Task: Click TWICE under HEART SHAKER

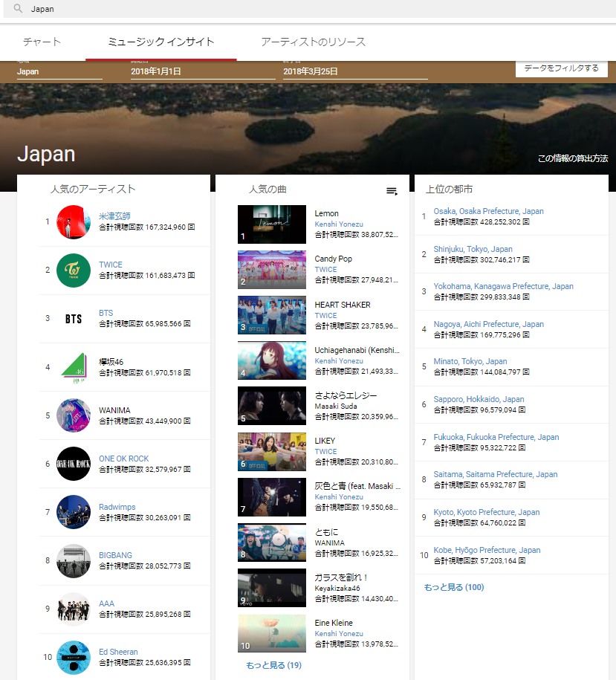Action: click(325, 316)
